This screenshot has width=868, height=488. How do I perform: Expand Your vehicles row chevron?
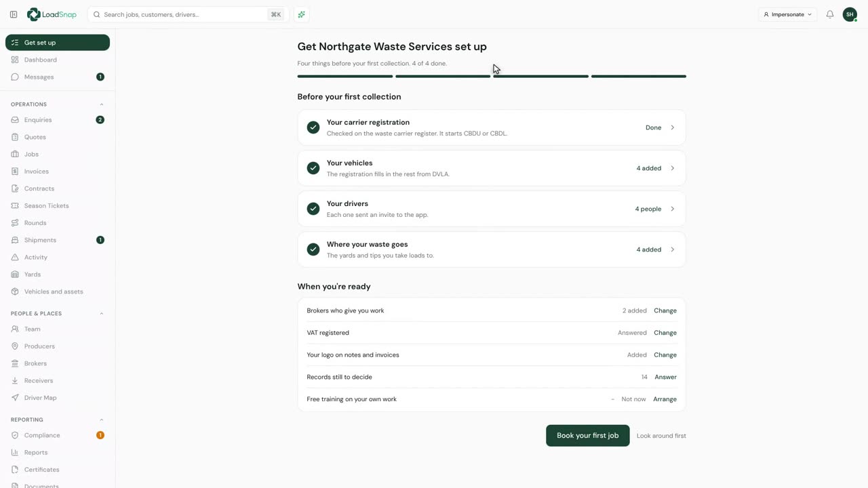[x=673, y=168]
